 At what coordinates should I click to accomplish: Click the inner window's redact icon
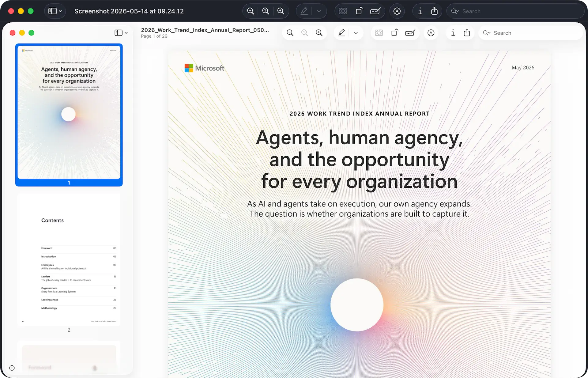pos(379,33)
